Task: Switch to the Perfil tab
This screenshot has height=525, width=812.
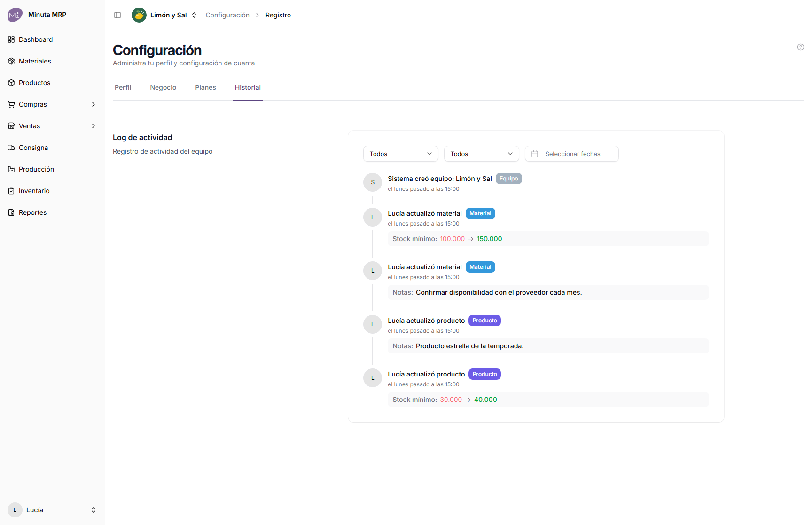Action: (123, 87)
